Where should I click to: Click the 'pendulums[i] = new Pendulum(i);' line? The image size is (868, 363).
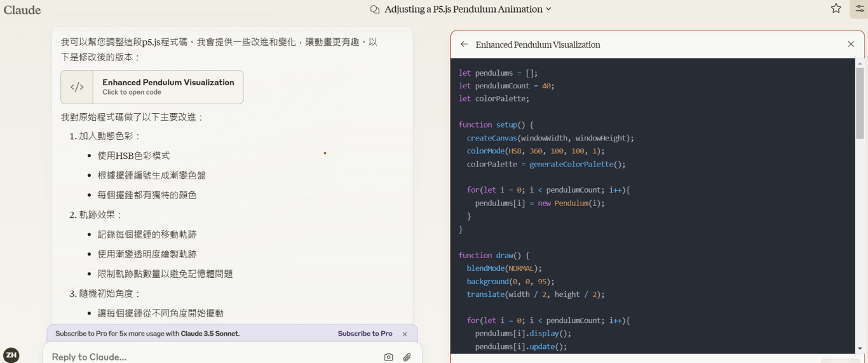(x=539, y=203)
